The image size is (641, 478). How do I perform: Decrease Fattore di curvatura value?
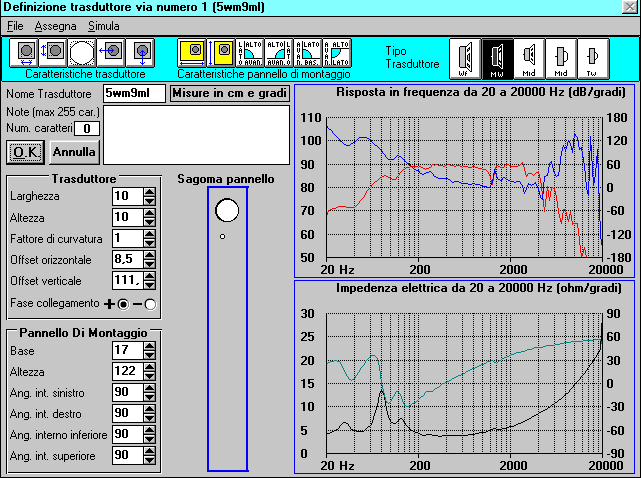[150, 243]
